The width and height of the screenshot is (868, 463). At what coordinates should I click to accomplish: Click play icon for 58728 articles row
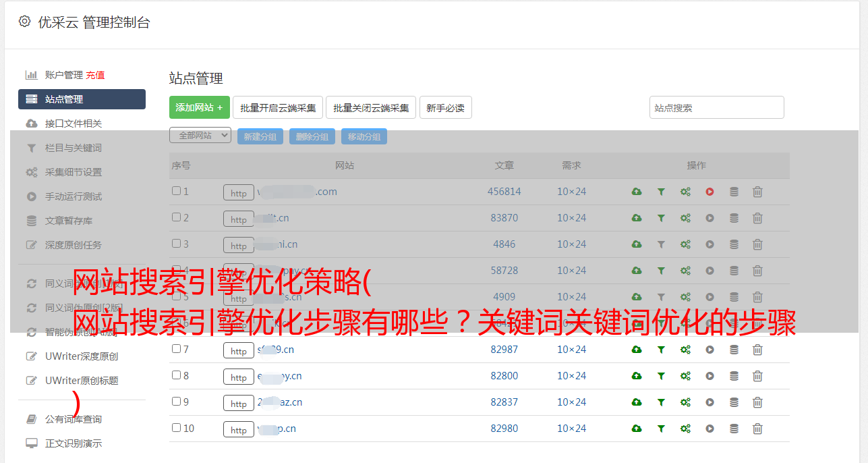coord(710,271)
